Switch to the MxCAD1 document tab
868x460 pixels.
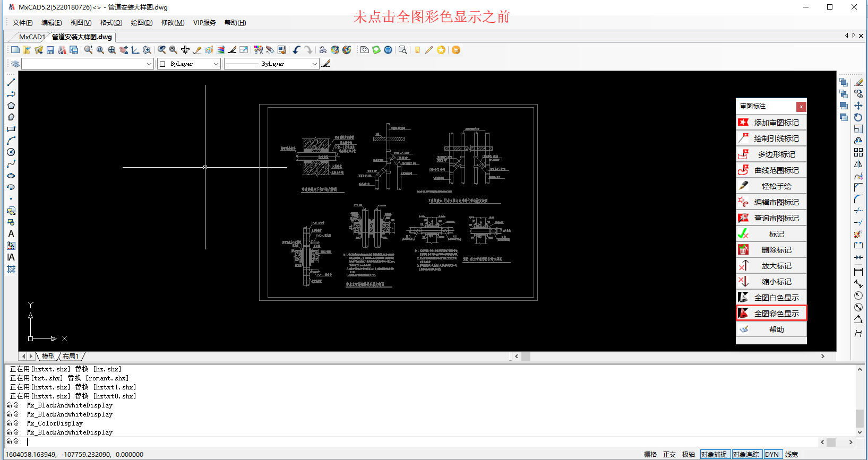point(31,37)
